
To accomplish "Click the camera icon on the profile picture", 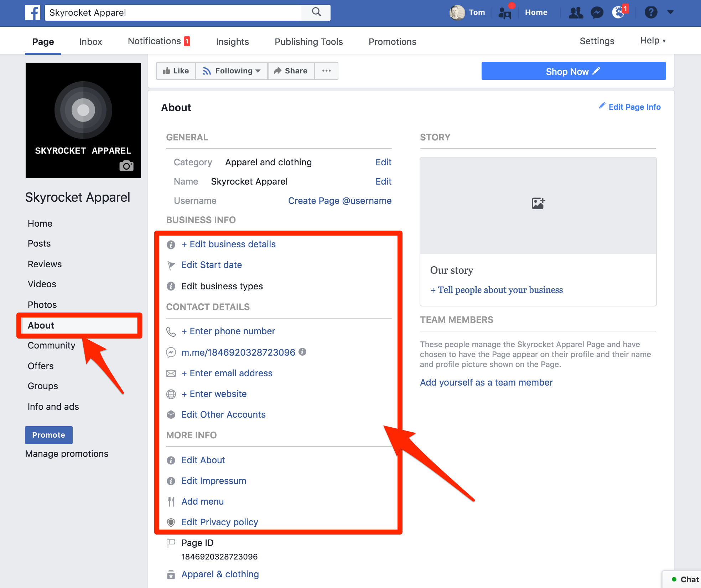I will point(127,166).
